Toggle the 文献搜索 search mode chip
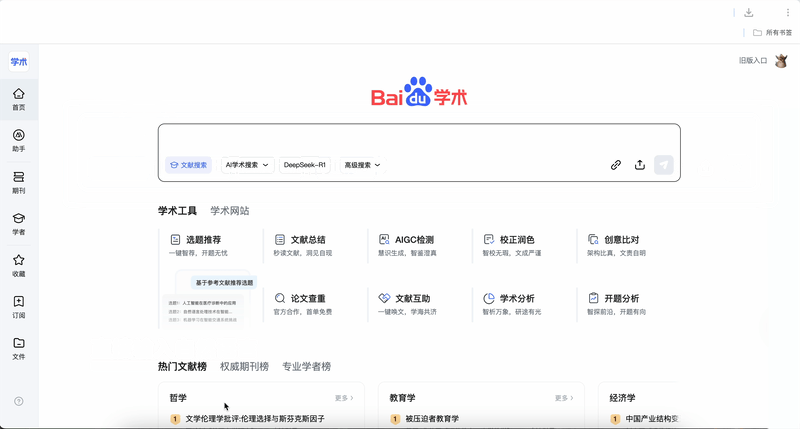The width and height of the screenshot is (800, 429). coord(188,165)
